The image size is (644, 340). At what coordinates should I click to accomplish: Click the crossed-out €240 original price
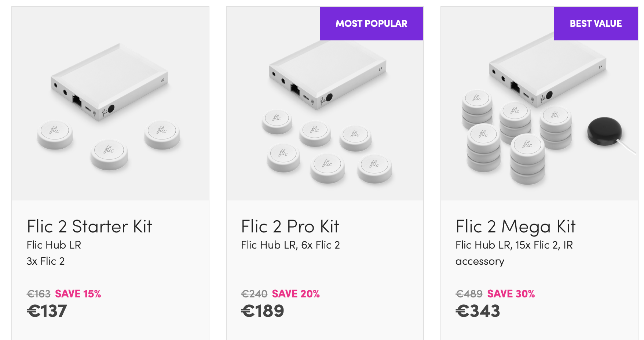pyautogui.click(x=254, y=294)
